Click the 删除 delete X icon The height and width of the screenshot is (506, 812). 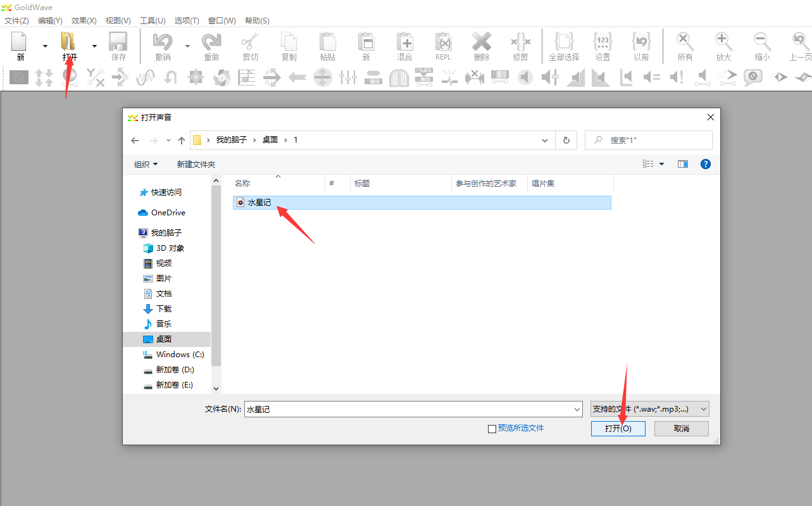[482, 42]
